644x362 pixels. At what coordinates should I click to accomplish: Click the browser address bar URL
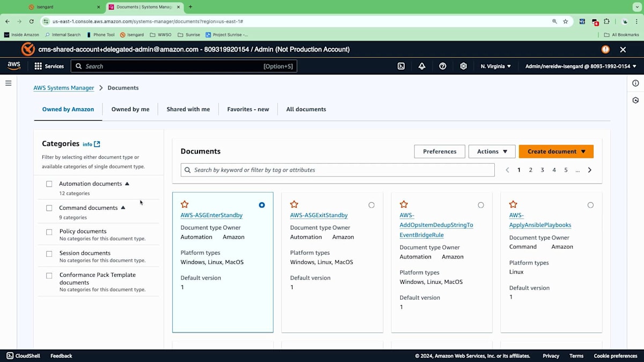click(x=148, y=21)
